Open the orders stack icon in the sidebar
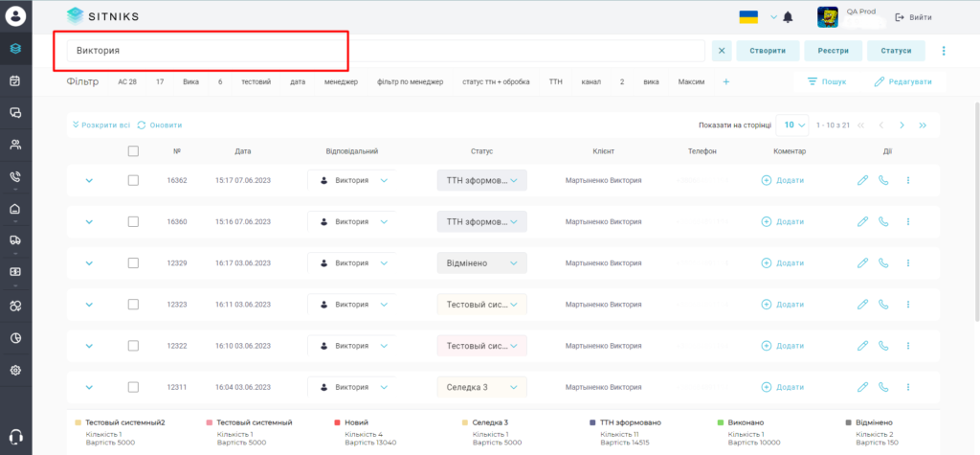The width and height of the screenshot is (980, 455). point(15,48)
